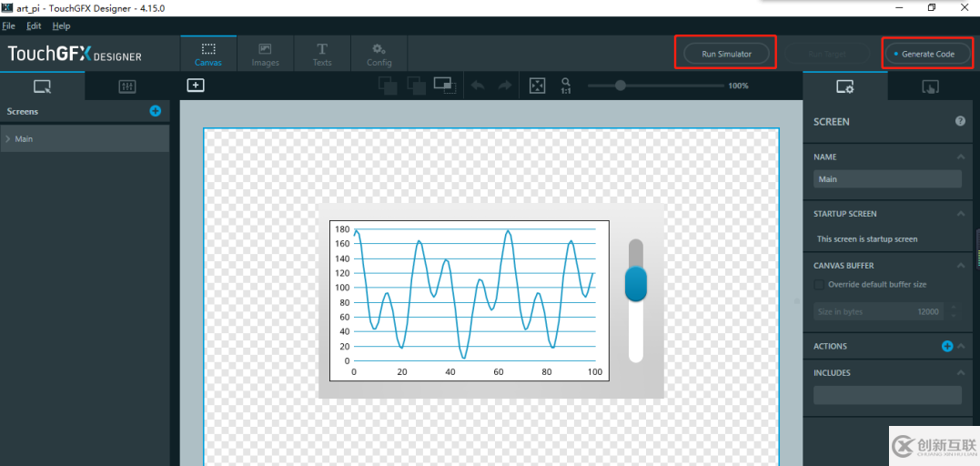980x466 pixels.
Task: Open the properties tab icon
Action: [845, 87]
